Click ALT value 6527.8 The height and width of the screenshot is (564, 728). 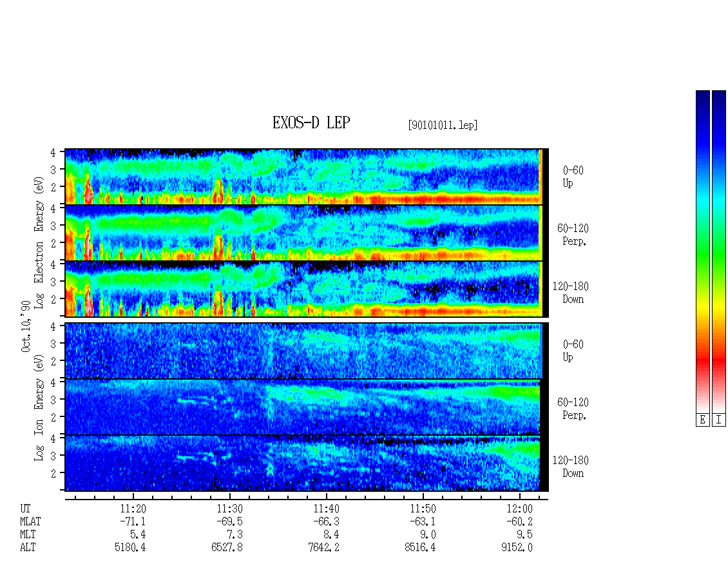(x=227, y=548)
